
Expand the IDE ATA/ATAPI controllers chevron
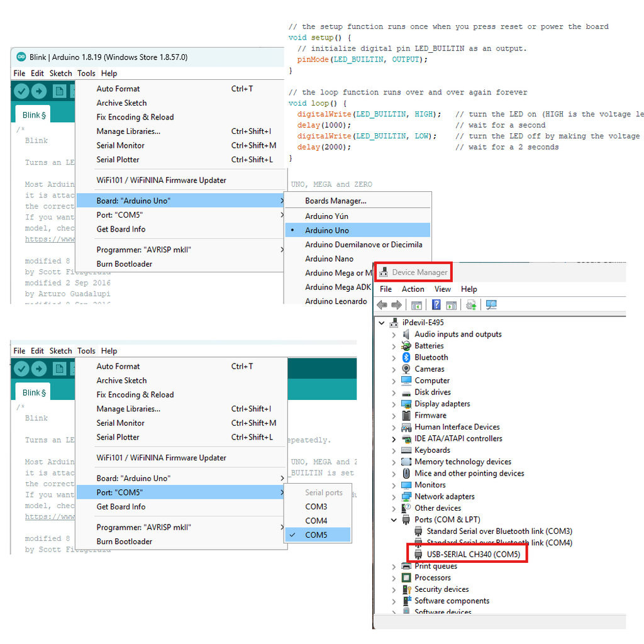point(394,439)
